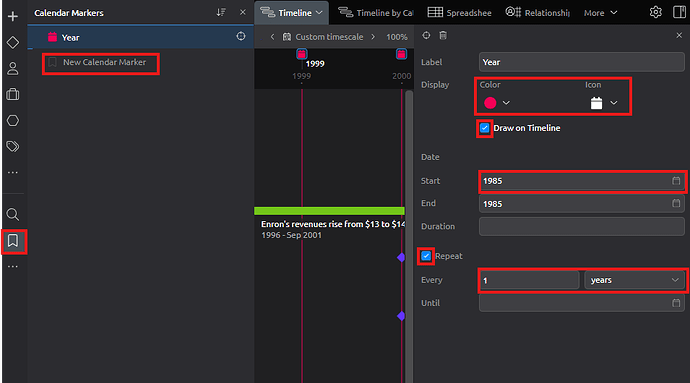Open the Calendar Markers bookmark icon
This screenshot has width=690, height=383.
pos(13,241)
